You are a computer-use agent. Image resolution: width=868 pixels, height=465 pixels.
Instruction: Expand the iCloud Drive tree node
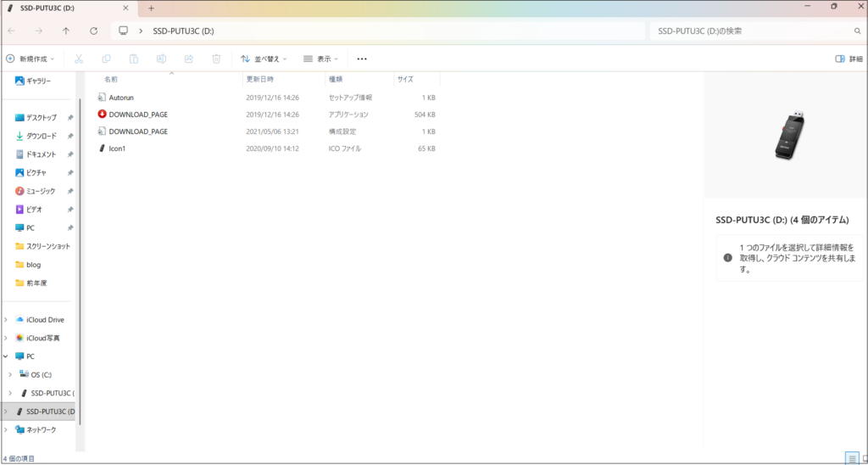[x=7, y=320]
